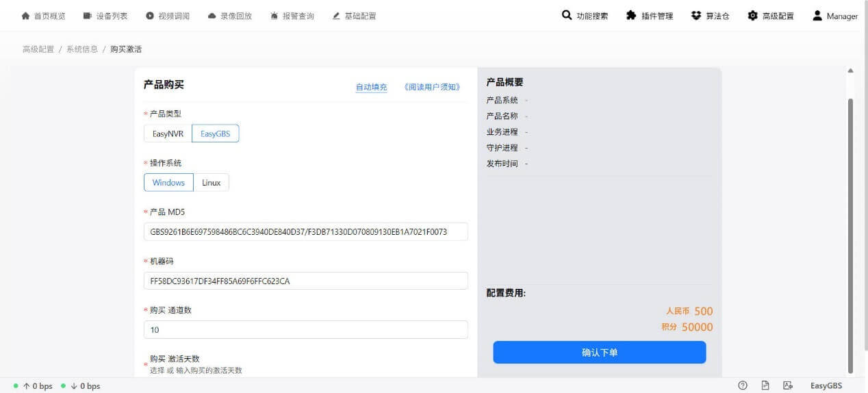Click the EasyGBS label in status bar
The height and width of the screenshot is (393, 868).
[x=826, y=385]
